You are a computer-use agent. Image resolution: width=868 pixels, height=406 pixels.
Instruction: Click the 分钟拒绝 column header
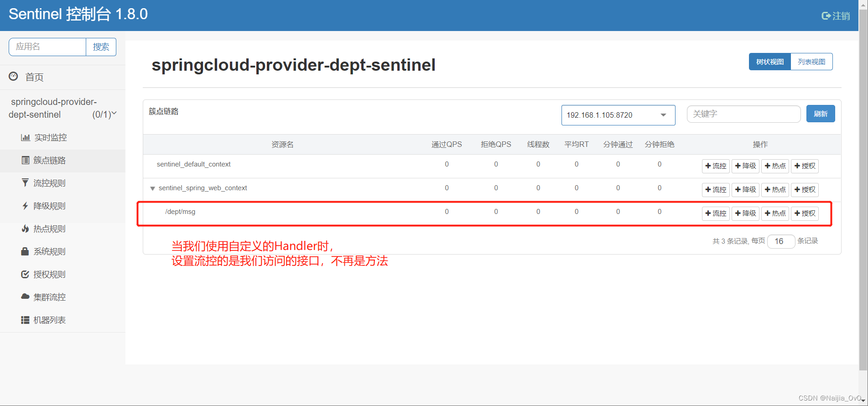660,145
